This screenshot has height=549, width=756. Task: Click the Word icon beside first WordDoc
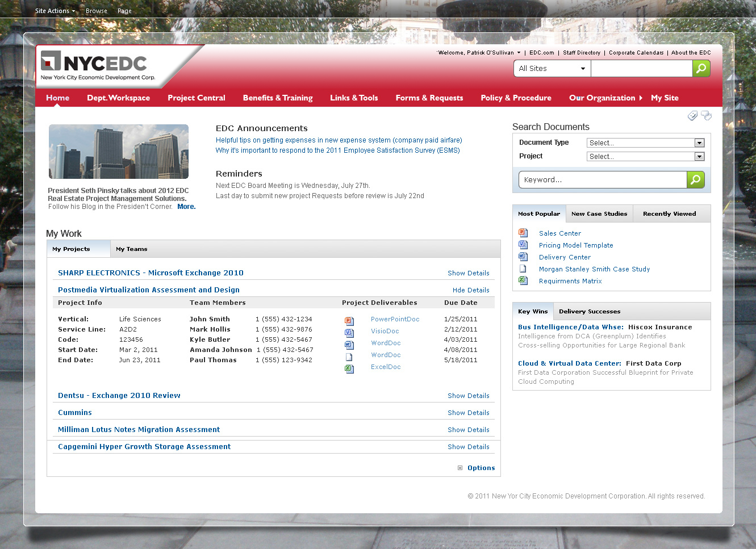(349, 345)
